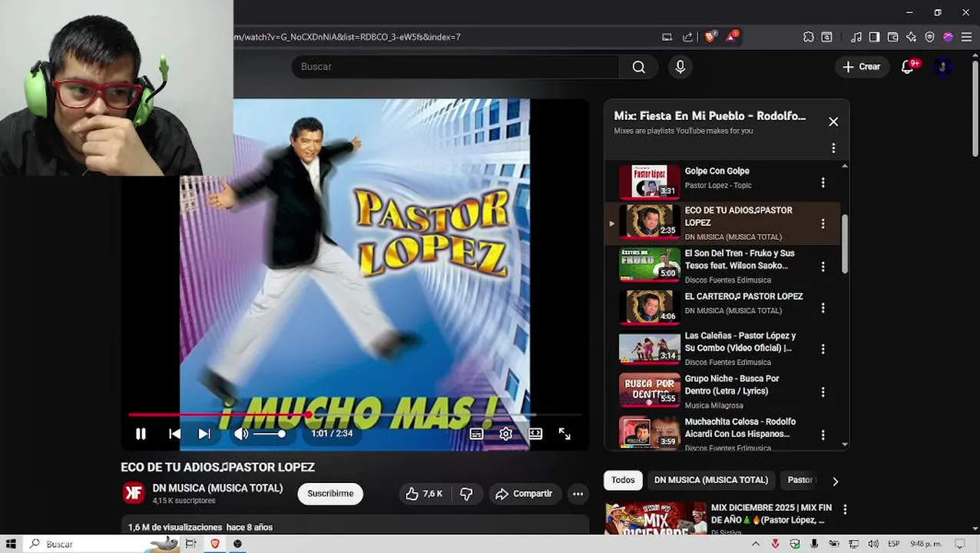Image resolution: width=980 pixels, height=553 pixels.
Task: Show more filter chips with arrow
Action: (835, 481)
